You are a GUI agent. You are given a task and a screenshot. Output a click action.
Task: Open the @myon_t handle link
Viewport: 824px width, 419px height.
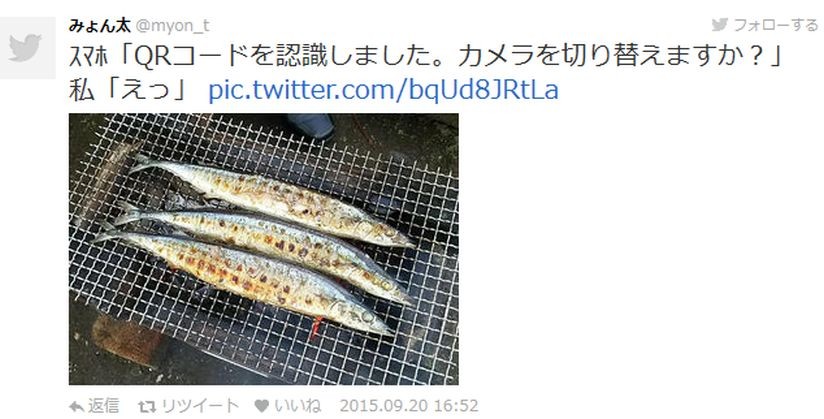(x=173, y=26)
